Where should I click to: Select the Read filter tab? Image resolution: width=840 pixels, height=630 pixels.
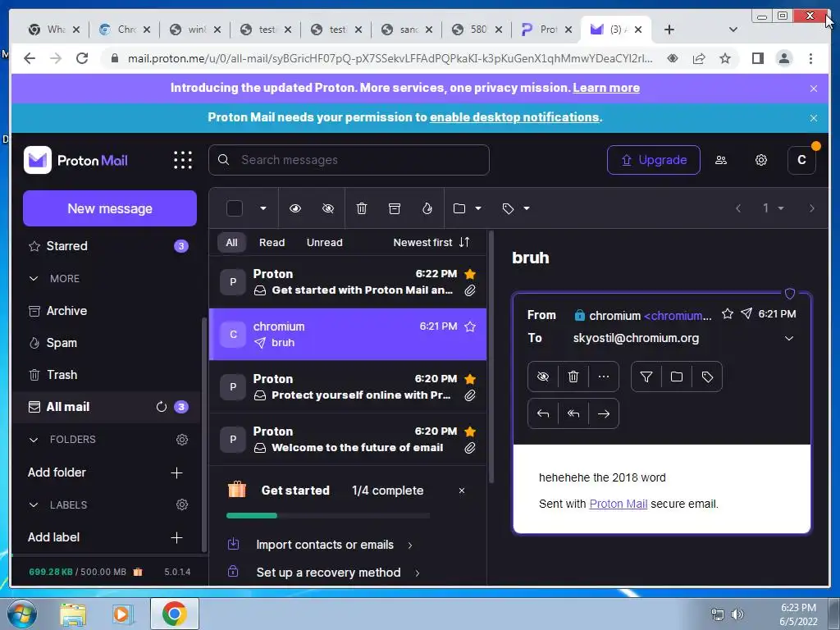click(272, 242)
